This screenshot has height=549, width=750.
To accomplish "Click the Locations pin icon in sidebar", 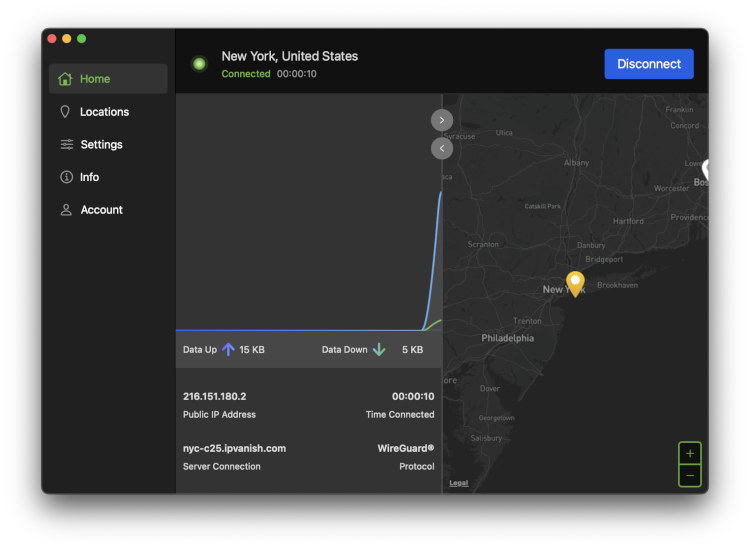I will point(65,112).
